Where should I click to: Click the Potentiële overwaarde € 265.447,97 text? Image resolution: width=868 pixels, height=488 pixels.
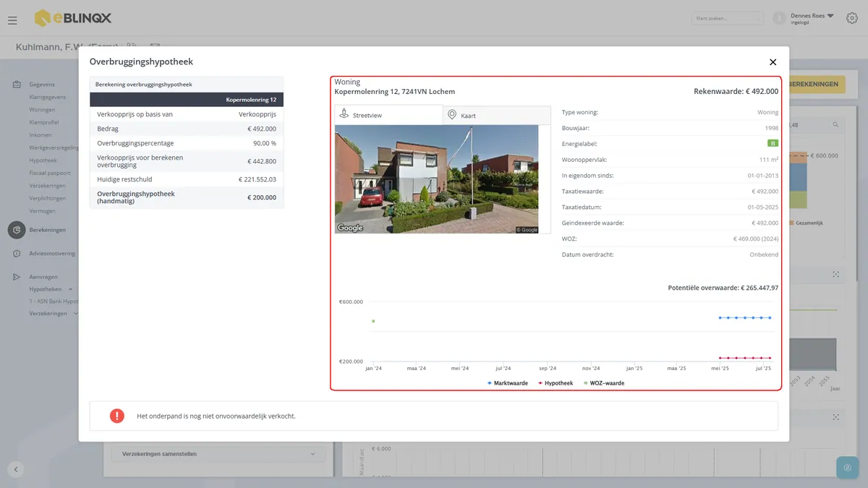723,288
